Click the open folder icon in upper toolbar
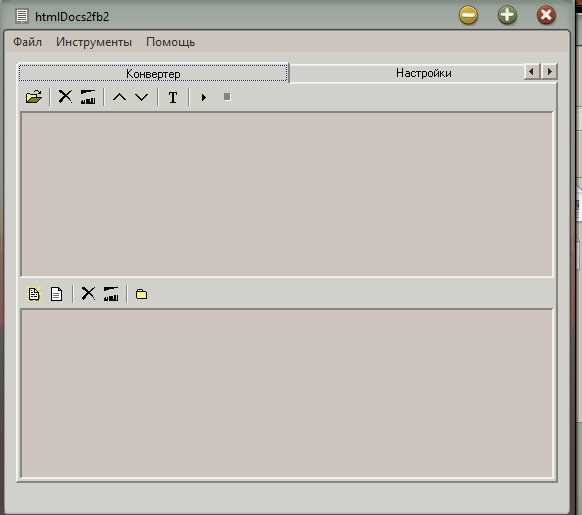The width and height of the screenshot is (582, 515). click(x=34, y=97)
